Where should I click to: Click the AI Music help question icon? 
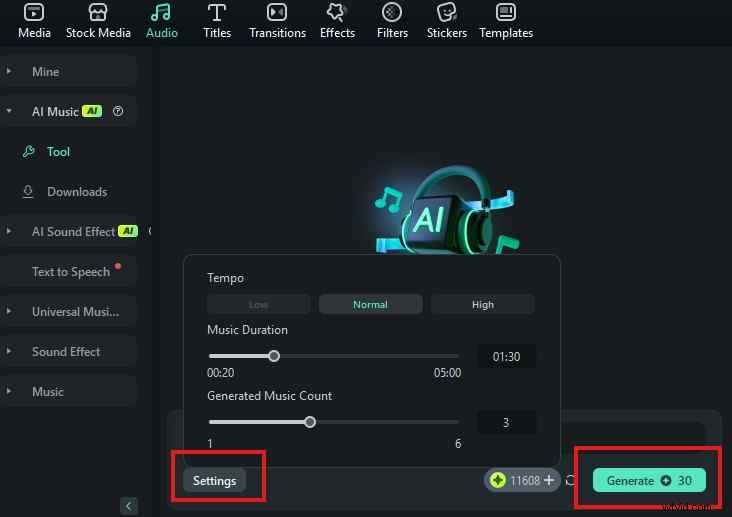pyautogui.click(x=118, y=112)
